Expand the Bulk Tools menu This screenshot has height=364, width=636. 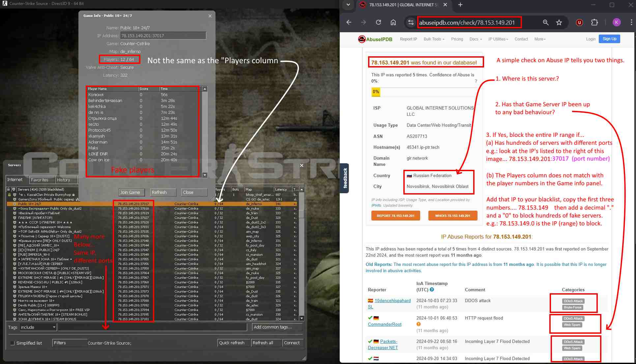[434, 39]
